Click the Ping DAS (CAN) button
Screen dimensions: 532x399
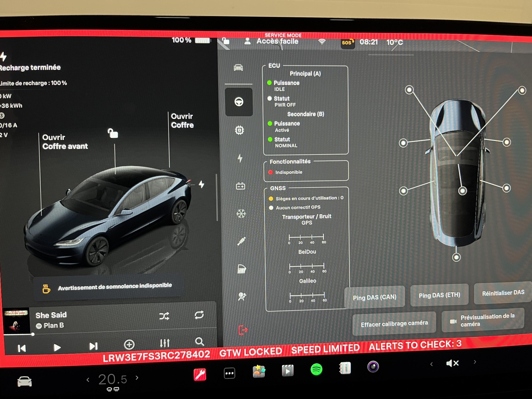click(x=375, y=297)
